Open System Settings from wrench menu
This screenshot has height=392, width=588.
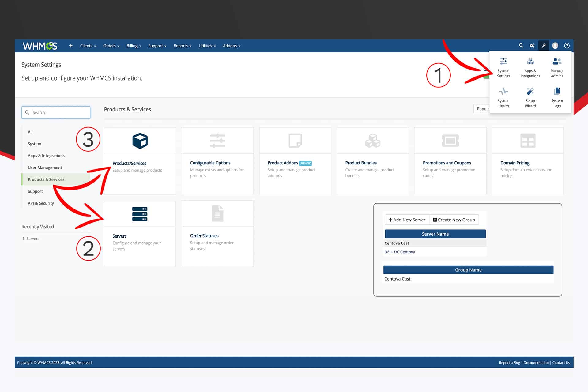[503, 68]
